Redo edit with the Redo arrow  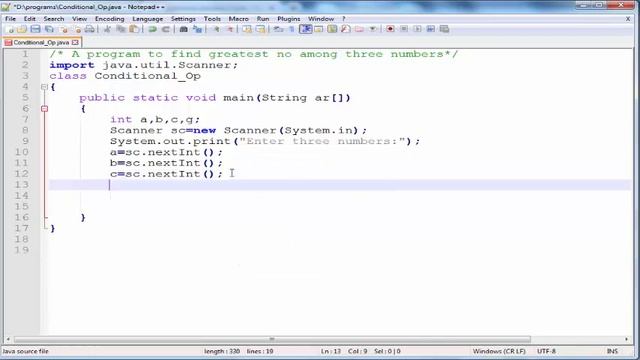(x=166, y=29)
